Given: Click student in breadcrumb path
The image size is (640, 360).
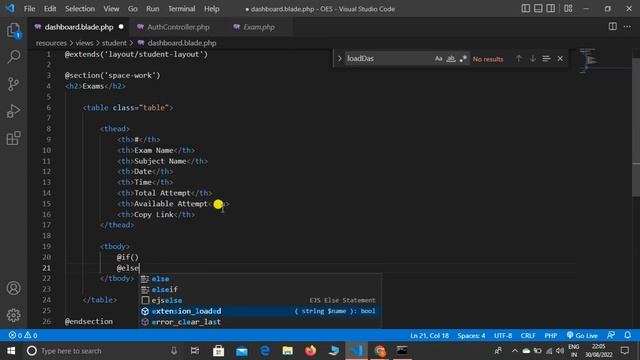Looking at the screenshot, I should coord(114,43).
